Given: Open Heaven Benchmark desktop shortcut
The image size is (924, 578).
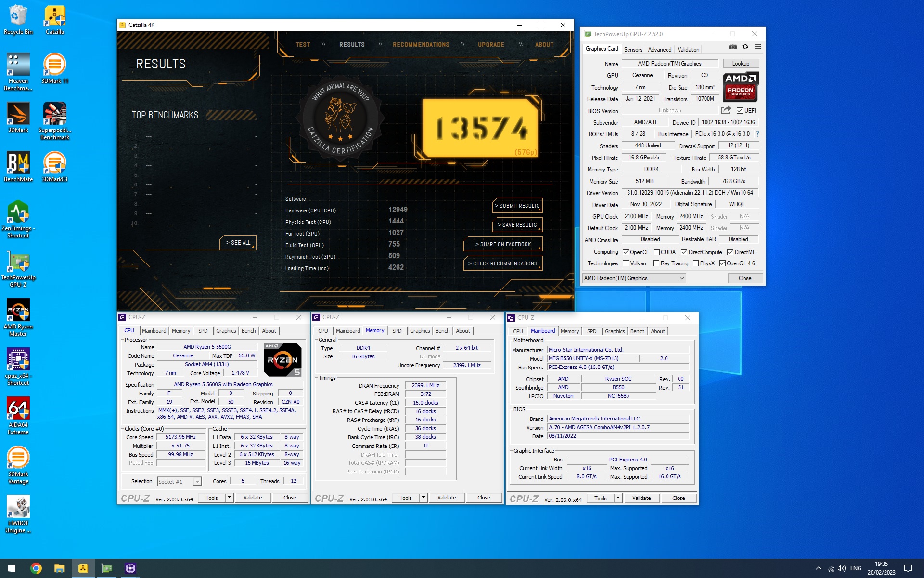Looking at the screenshot, I should point(18,72).
